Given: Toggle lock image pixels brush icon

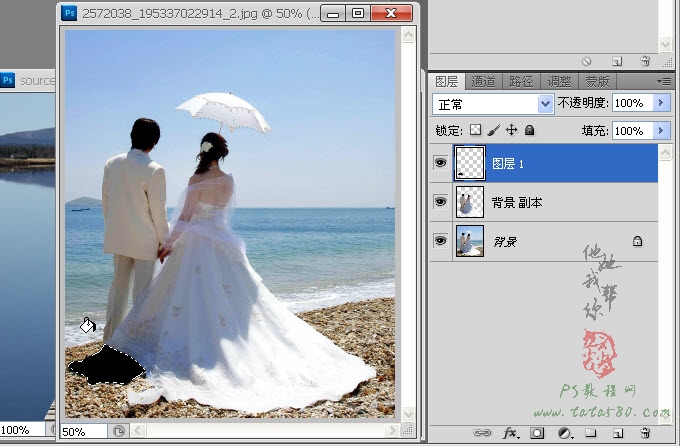Looking at the screenshot, I should pyautogui.click(x=494, y=130).
